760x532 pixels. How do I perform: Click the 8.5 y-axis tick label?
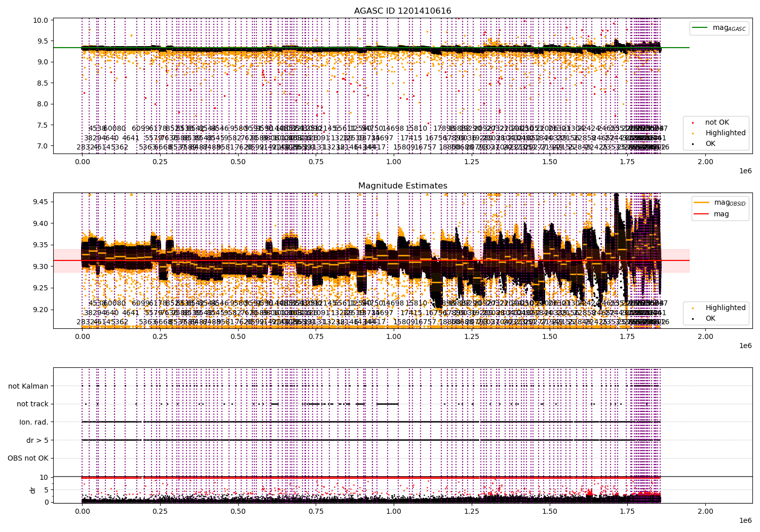point(43,83)
